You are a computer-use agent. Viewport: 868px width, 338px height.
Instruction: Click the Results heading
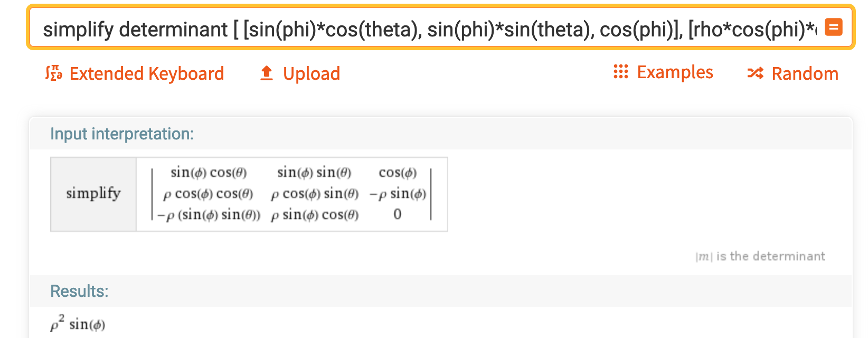pos(79,291)
